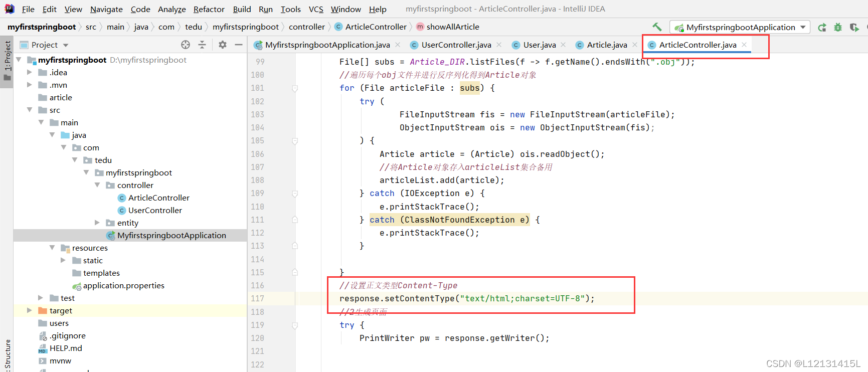Viewport: 868px width, 372px height.
Task: Click the Build project hammer icon
Action: 657,27
